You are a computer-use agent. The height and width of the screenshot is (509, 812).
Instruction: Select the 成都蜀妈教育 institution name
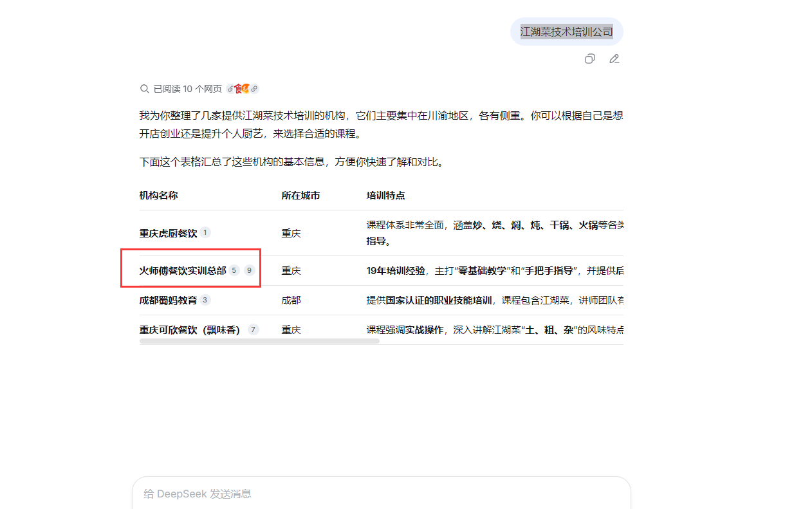coord(168,301)
